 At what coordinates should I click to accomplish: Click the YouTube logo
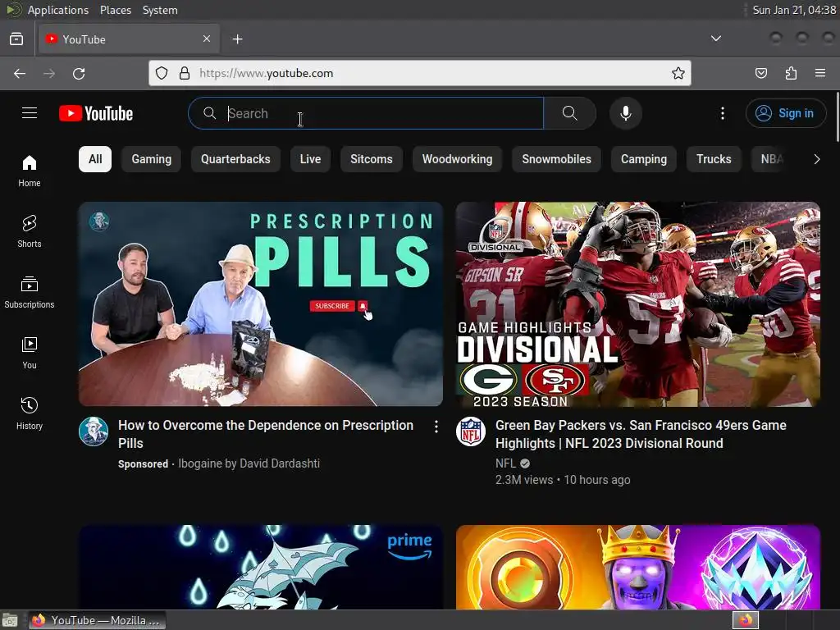click(96, 113)
